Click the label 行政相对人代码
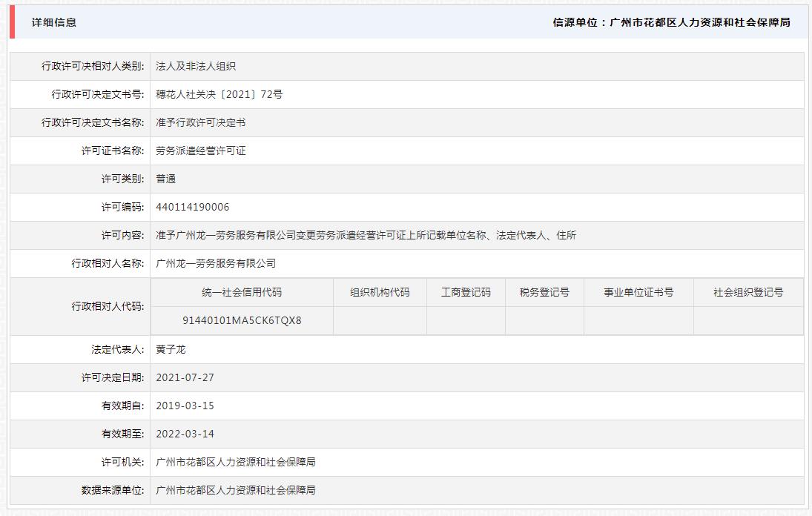This screenshot has width=812, height=516. [108, 306]
